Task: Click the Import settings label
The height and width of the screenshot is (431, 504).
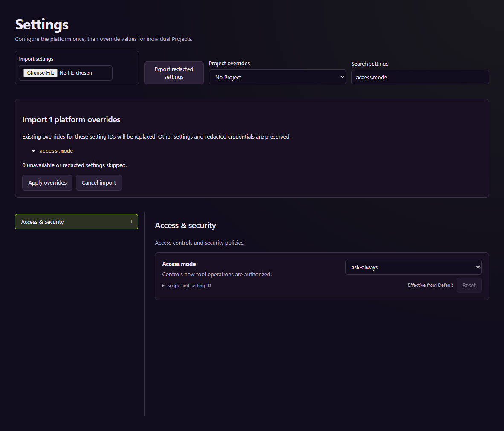Action: (x=36, y=59)
